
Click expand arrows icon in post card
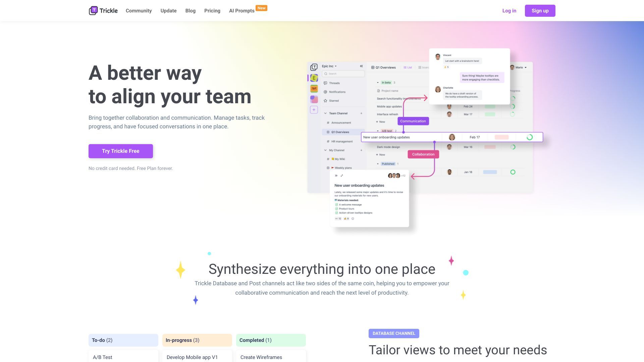coord(342,176)
